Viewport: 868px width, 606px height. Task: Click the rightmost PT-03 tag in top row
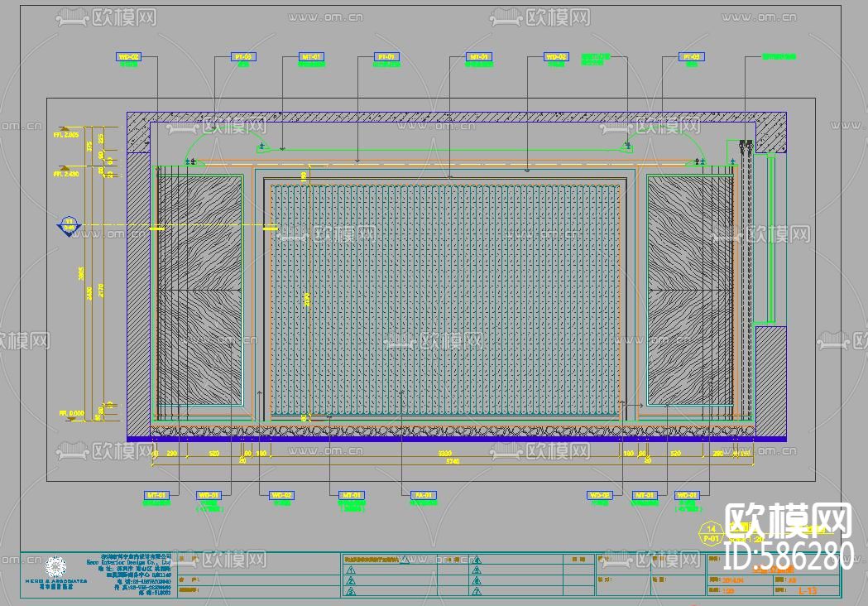point(691,56)
